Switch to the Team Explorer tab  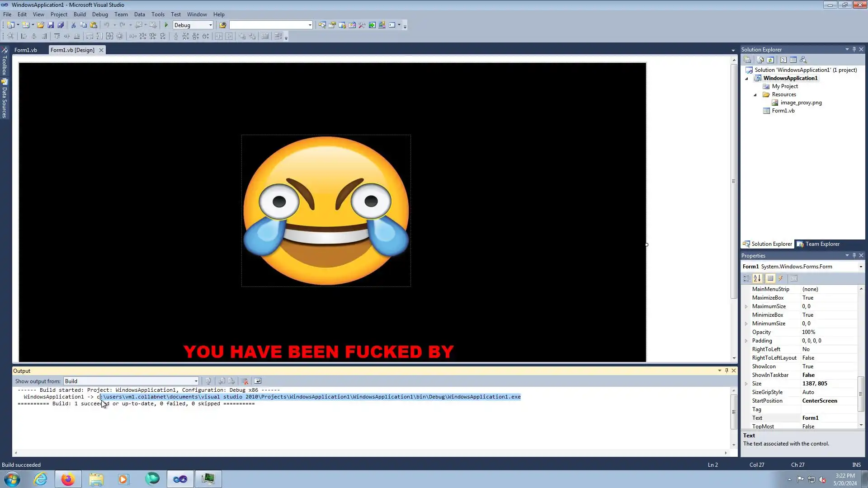tap(818, 244)
